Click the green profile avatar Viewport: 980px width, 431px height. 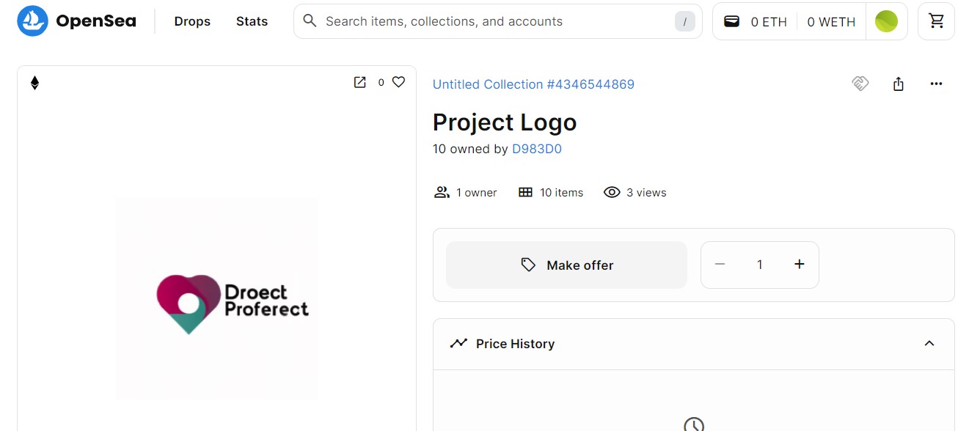[x=886, y=21]
